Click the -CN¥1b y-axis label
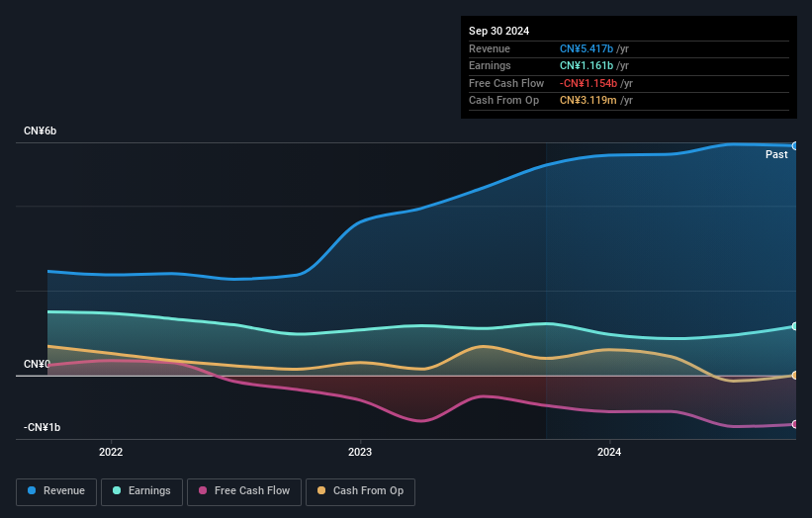Screen dimensions: 812x518 pyautogui.click(x=42, y=427)
